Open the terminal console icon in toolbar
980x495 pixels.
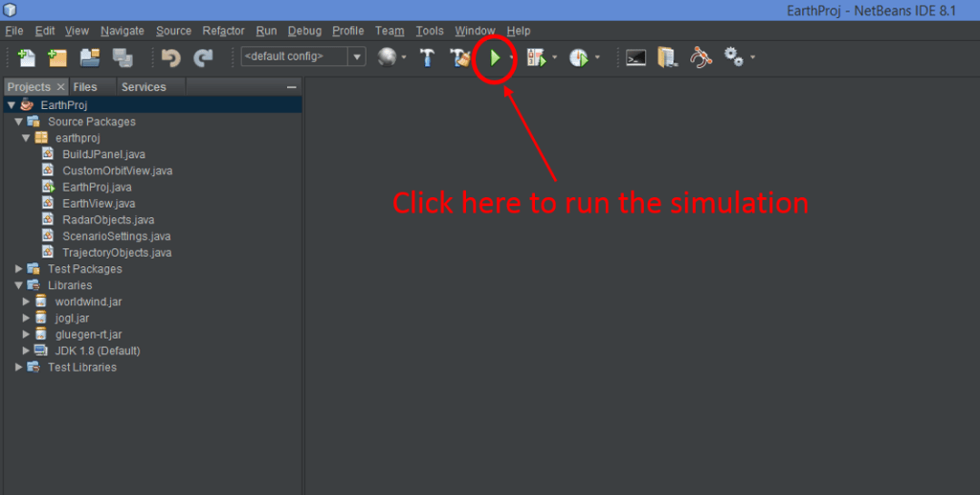pyautogui.click(x=635, y=57)
